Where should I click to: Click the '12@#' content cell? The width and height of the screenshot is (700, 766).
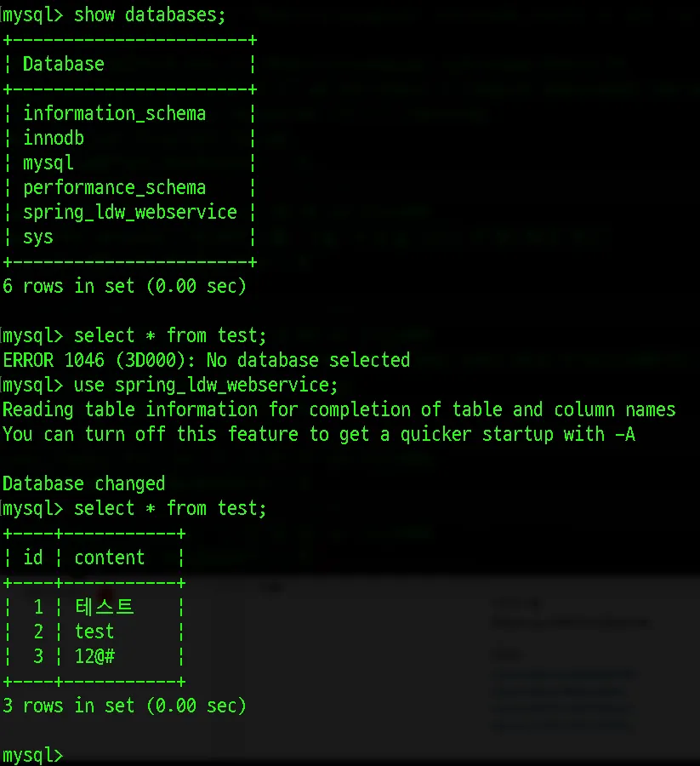pos(94,656)
